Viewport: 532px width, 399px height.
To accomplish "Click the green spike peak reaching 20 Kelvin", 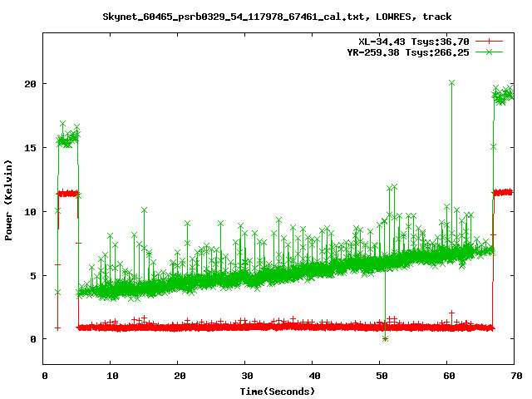I will coord(451,83).
